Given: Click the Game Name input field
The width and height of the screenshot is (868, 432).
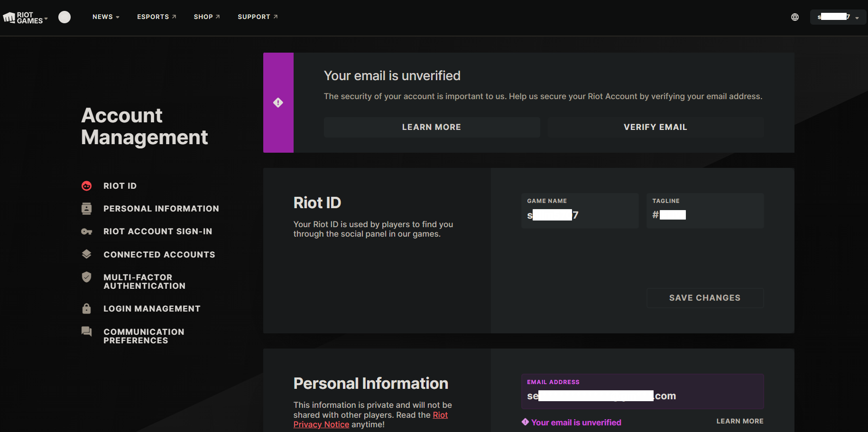Looking at the screenshot, I should (x=580, y=211).
